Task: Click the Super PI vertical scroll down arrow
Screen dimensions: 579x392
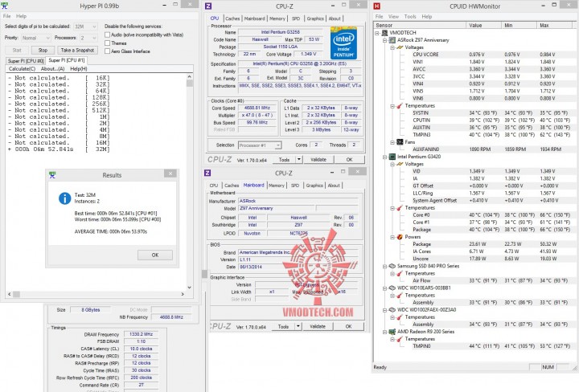Action: pos(190,288)
